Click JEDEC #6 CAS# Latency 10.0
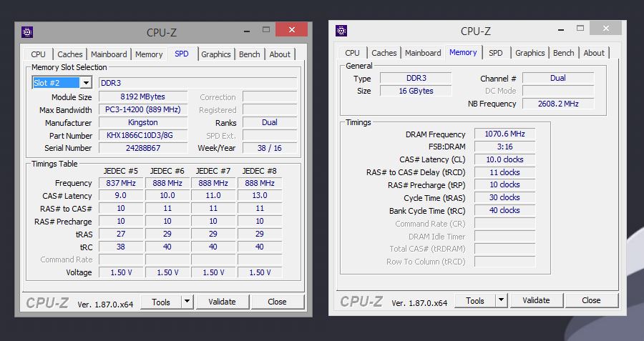 167,195
